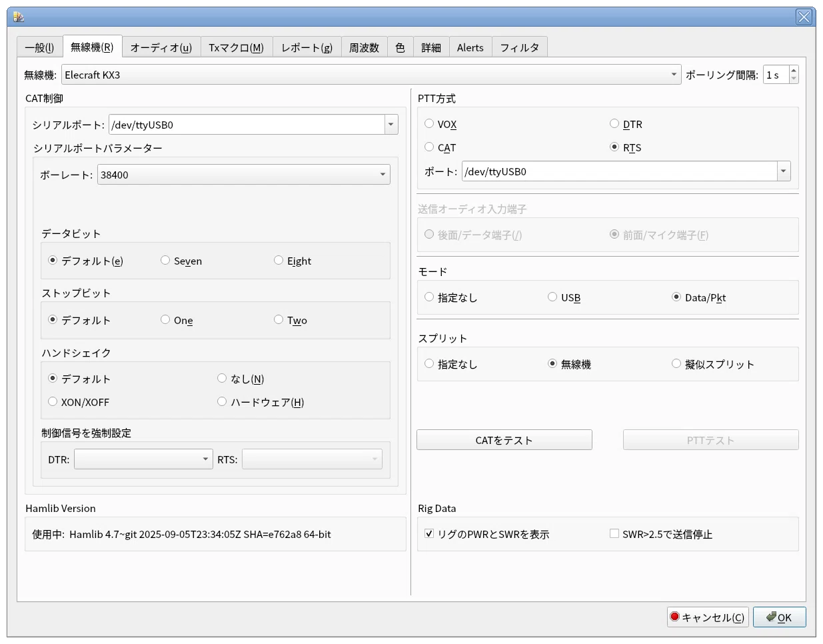Switch to the Txマクロ tab
The width and height of the screenshot is (823, 644).
click(x=236, y=47)
